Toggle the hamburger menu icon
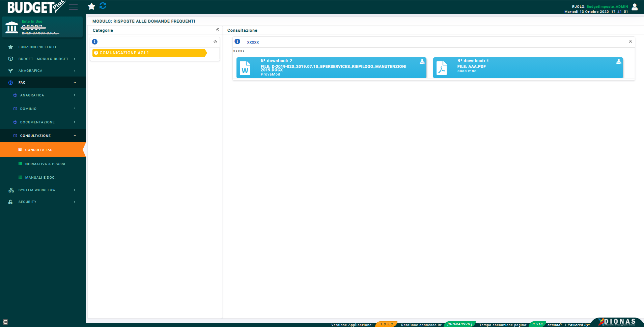The width and height of the screenshot is (644, 327). [x=73, y=7]
